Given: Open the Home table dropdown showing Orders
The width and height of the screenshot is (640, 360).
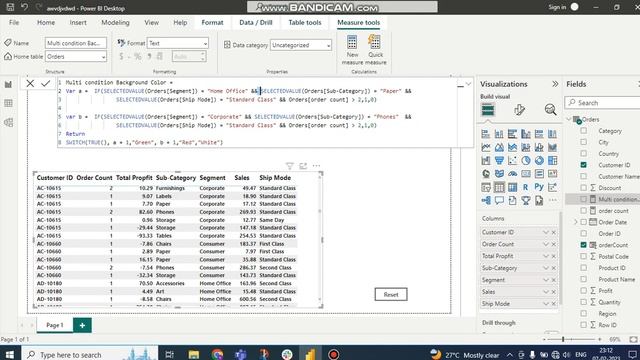Looking at the screenshot, I should coord(76,56).
